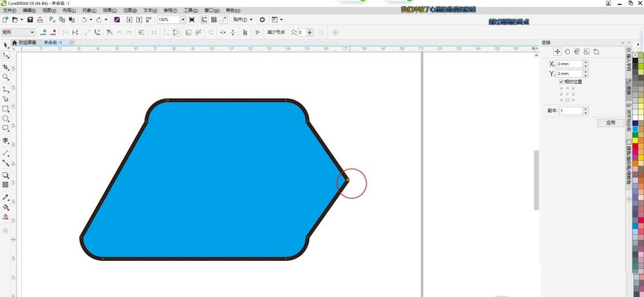Viewport: 644px width, 297px height.
Task: Open the 对象 menu
Action: (89, 10)
